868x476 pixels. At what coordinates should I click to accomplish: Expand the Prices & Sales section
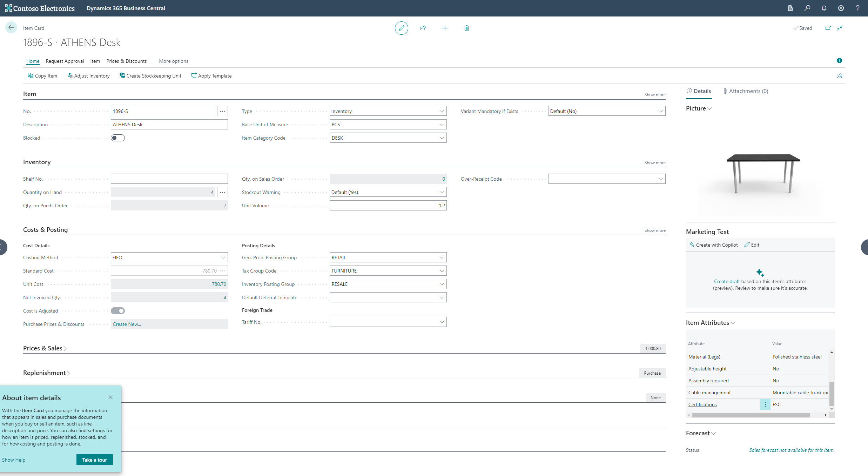tap(45, 348)
